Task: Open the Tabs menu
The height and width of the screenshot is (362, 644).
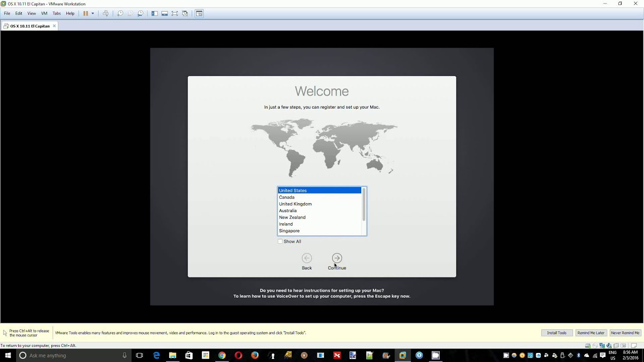Action: (57, 14)
